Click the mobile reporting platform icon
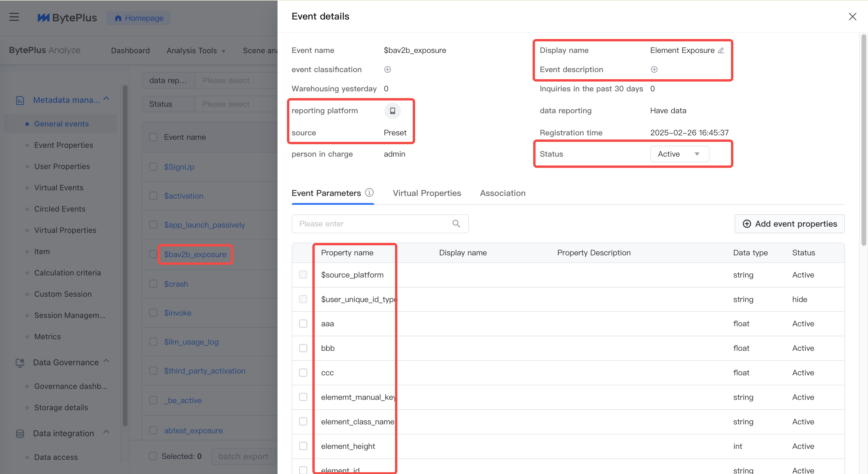 pyautogui.click(x=392, y=111)
